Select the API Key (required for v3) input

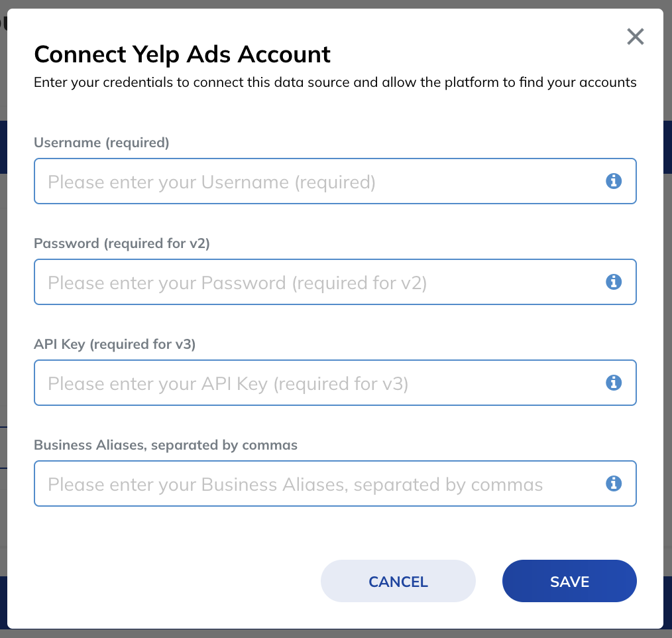coord(335,383)
